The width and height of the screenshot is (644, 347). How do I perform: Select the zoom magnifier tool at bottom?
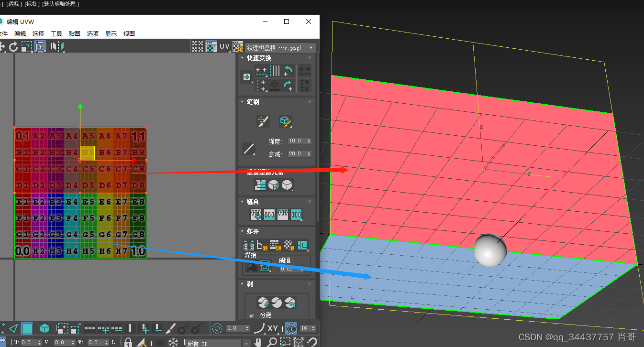click(x=272, y=343)
